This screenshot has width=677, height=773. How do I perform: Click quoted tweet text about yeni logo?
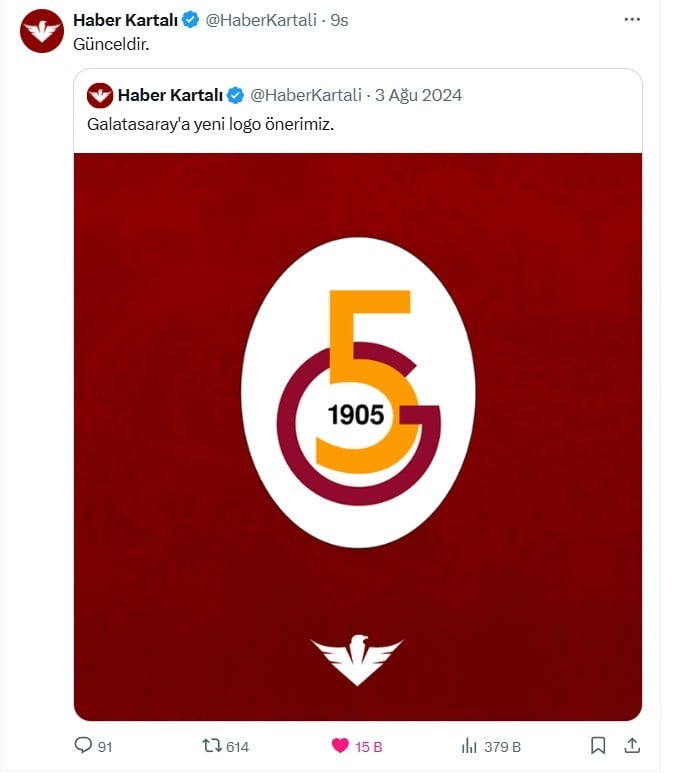211,125
